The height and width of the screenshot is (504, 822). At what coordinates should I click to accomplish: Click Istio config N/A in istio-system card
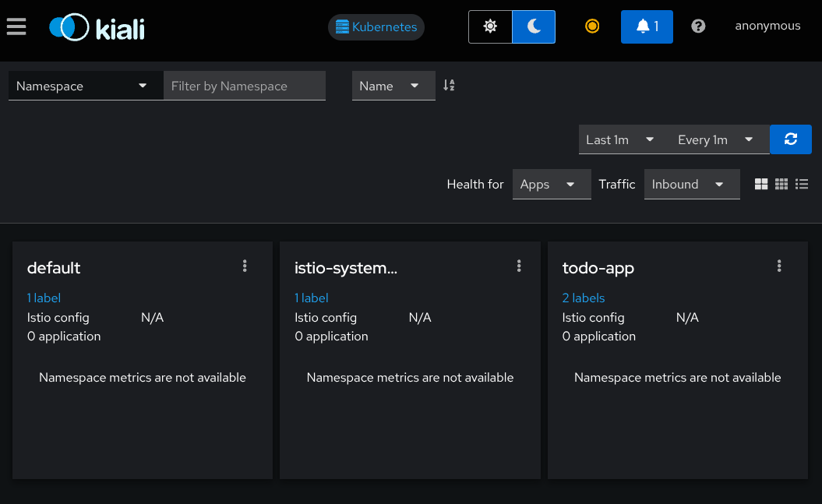click(420, 318)
